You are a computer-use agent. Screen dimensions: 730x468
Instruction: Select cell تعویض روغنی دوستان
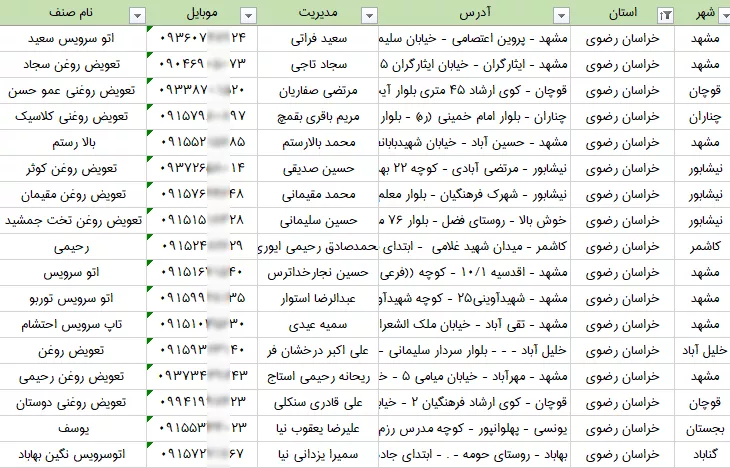coord(73,403)
